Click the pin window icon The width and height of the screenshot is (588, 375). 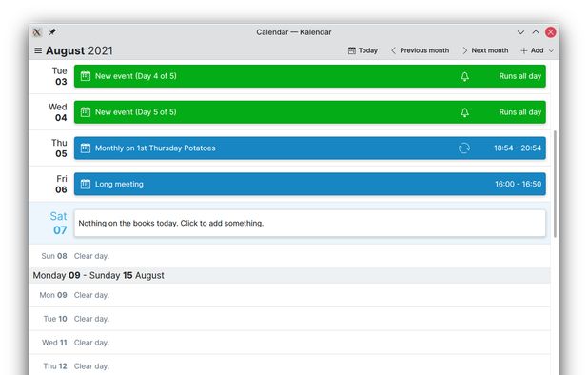pyautogui.click(x=52, y=31)
